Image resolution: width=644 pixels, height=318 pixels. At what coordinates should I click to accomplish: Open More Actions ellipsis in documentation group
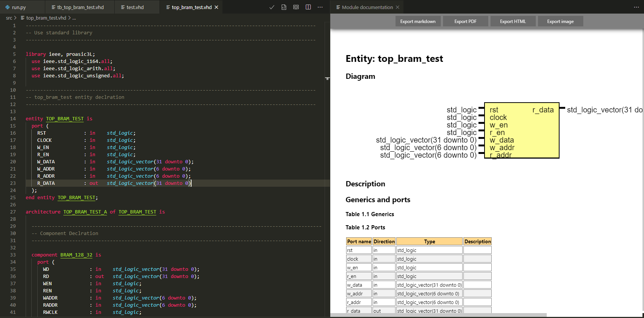pos(636,7)
